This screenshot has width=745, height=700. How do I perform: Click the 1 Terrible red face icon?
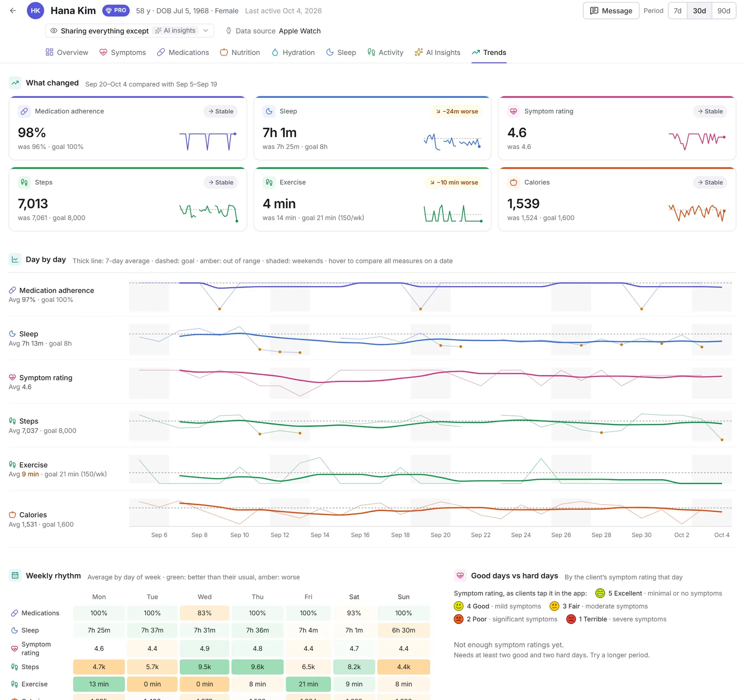[571, 619]
